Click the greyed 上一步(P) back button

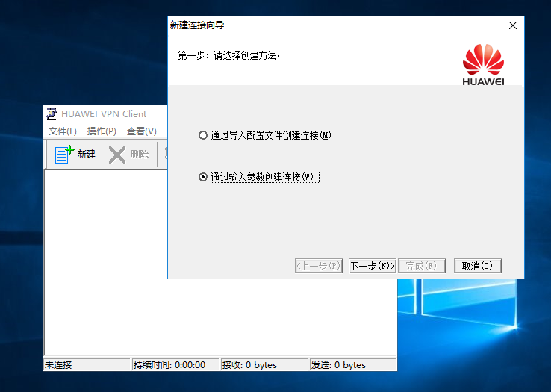tap(319, 266)
